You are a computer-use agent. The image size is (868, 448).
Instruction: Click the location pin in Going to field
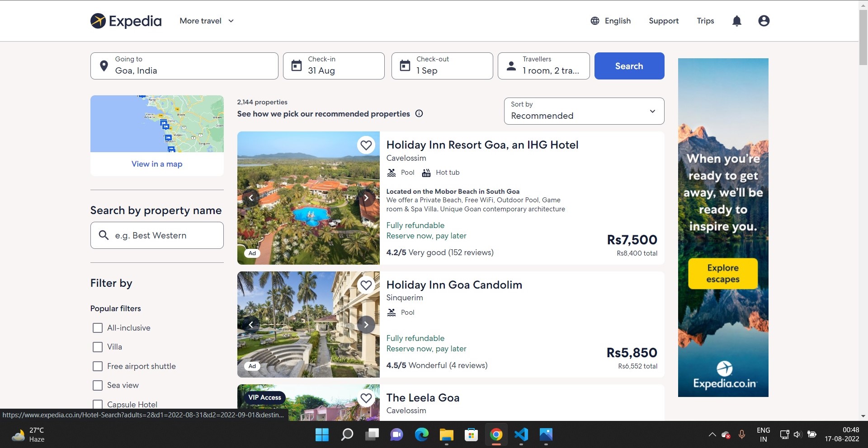pos(104,66)
